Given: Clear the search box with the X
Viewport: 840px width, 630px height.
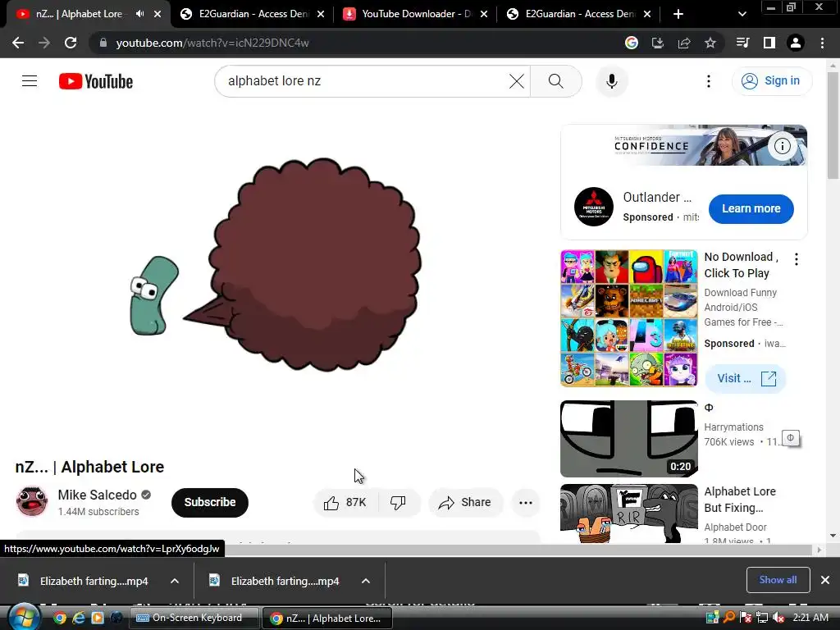Looking at the screenshot, I should 517,81.
